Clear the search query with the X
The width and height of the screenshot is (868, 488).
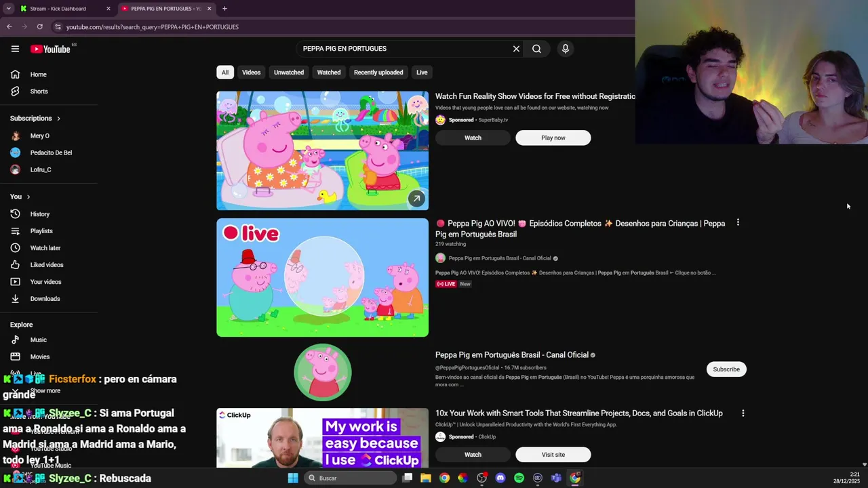pyautogui.click(x=516, y=49)
